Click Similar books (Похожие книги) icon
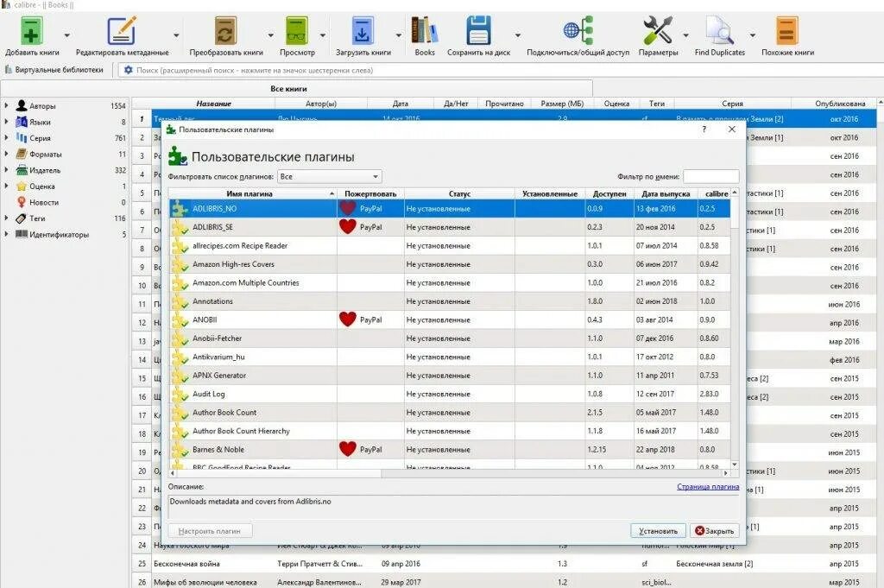Image resolution: width=884 pixels, height=588 pixels. coord(787,30)
